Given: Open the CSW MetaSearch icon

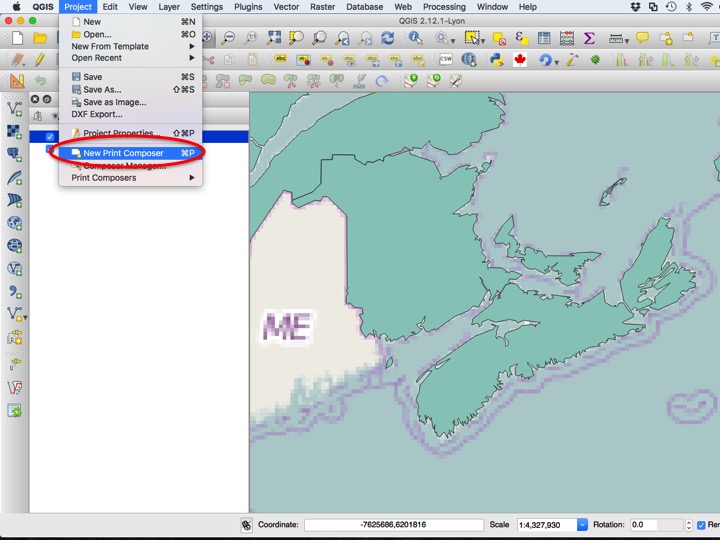Looking at the screenshot, I should point(445,59).
